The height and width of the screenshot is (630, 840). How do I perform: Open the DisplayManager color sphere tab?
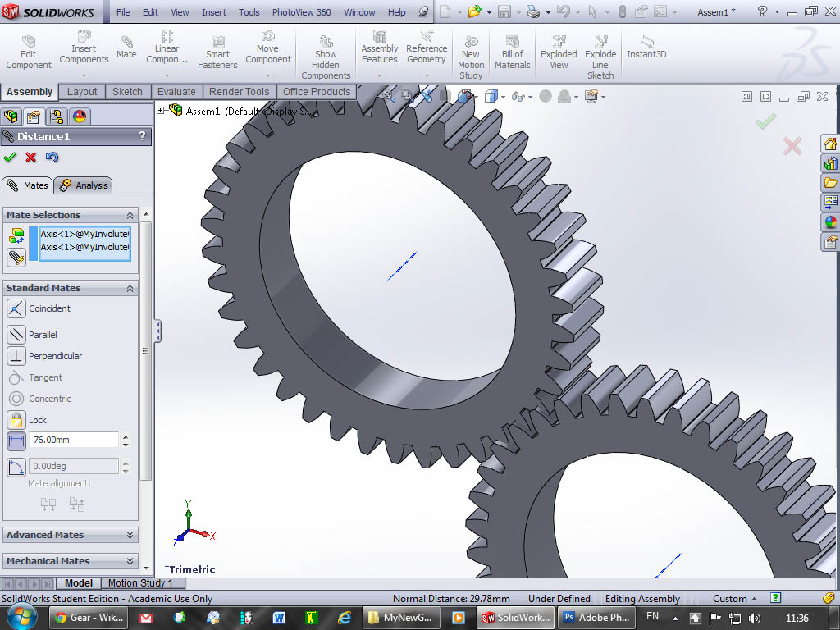pyautogui.click(x=80, y=116)
